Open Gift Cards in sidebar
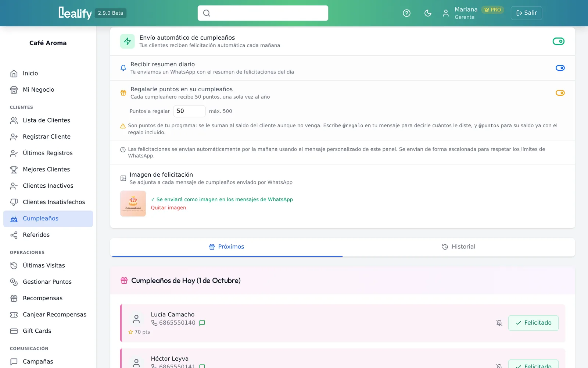 click(x=48, y=331)
